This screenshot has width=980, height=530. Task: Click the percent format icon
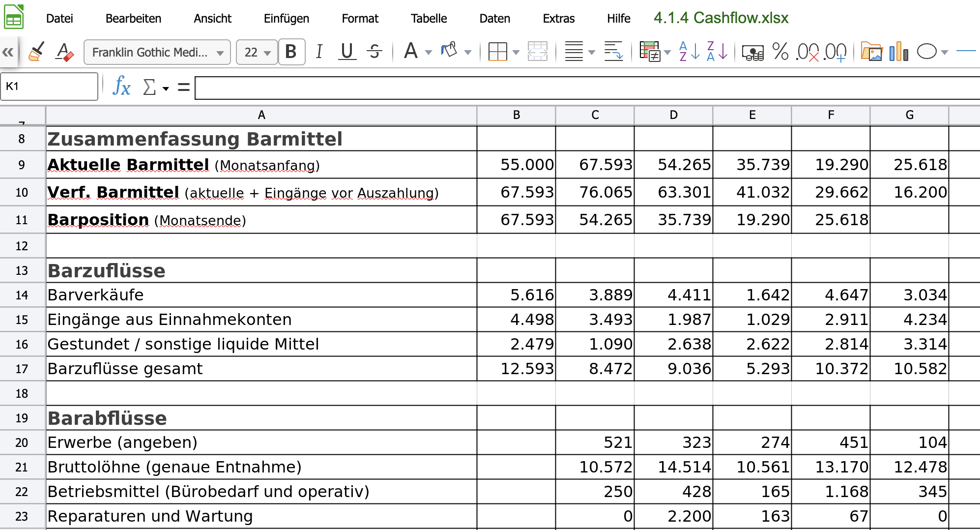click(780, 52)
